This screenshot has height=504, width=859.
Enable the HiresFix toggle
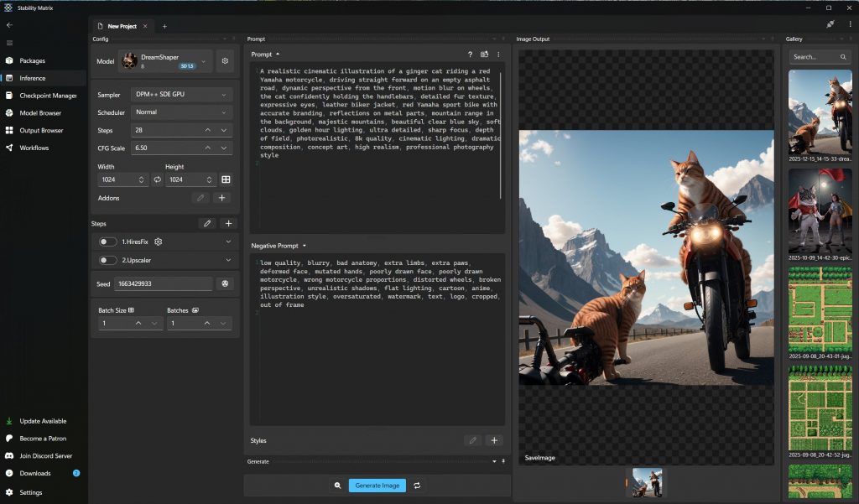click(x=108, y=242)
